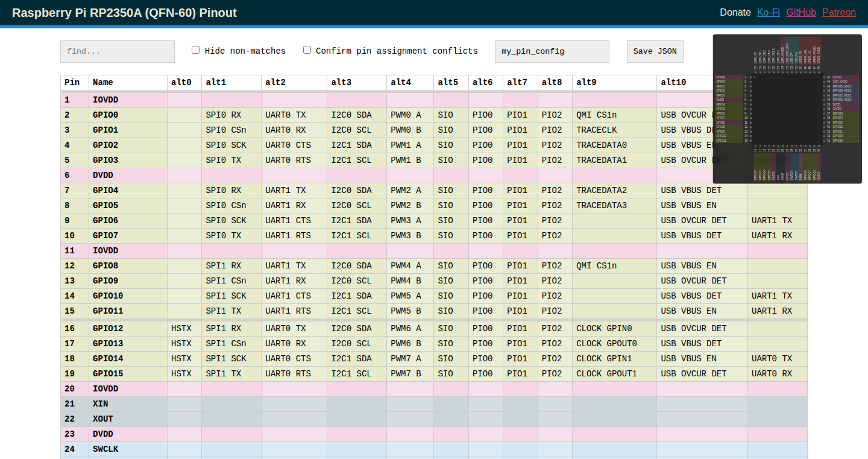Choose I2C0 SCL in the GPIO1 row
The image size is (868, 459).
pos(357,130)
